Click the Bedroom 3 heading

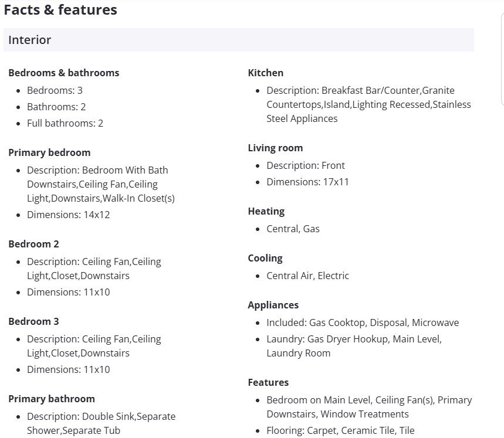pos(33,321)
